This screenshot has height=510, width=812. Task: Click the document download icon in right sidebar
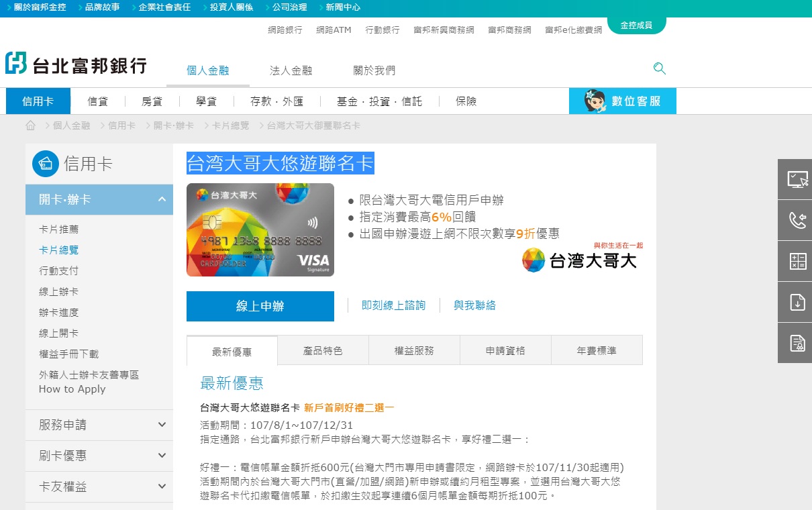797,302
